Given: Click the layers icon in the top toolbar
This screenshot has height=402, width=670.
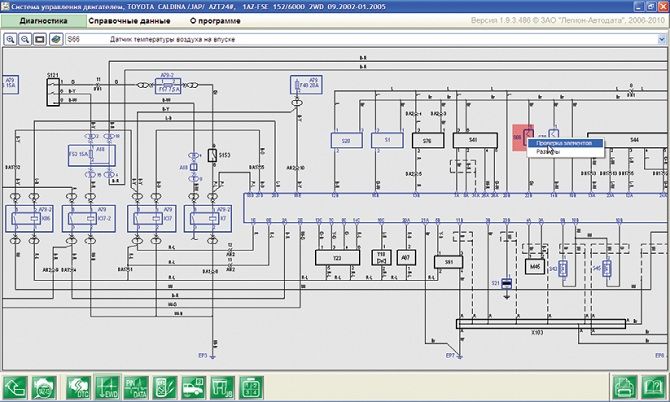Looking at the screenshot, I should (56, 39).
